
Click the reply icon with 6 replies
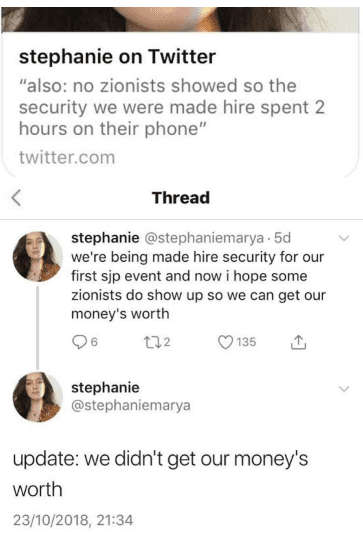tap(79, 342)
